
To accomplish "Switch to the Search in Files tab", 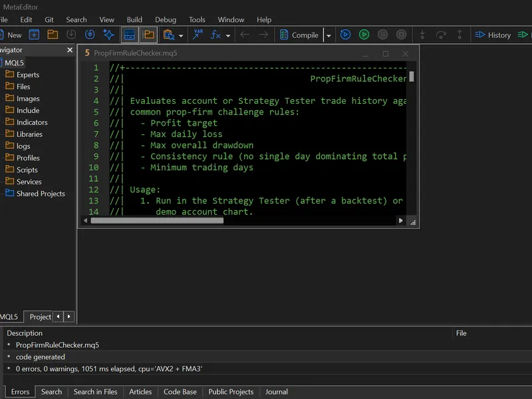I will 95,392.
